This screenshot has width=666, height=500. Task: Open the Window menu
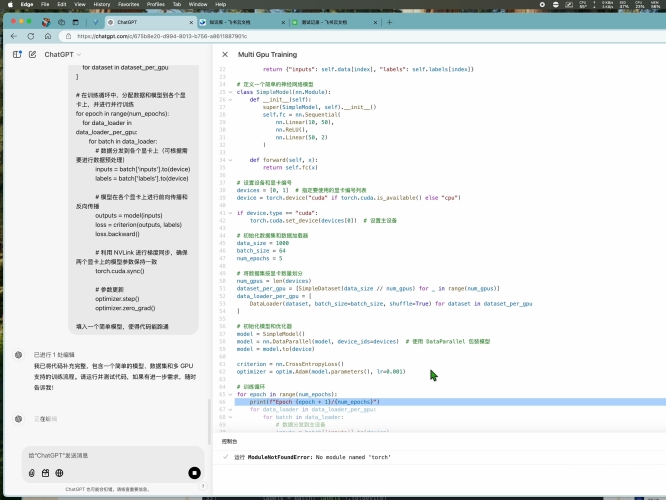coord(198,4)
